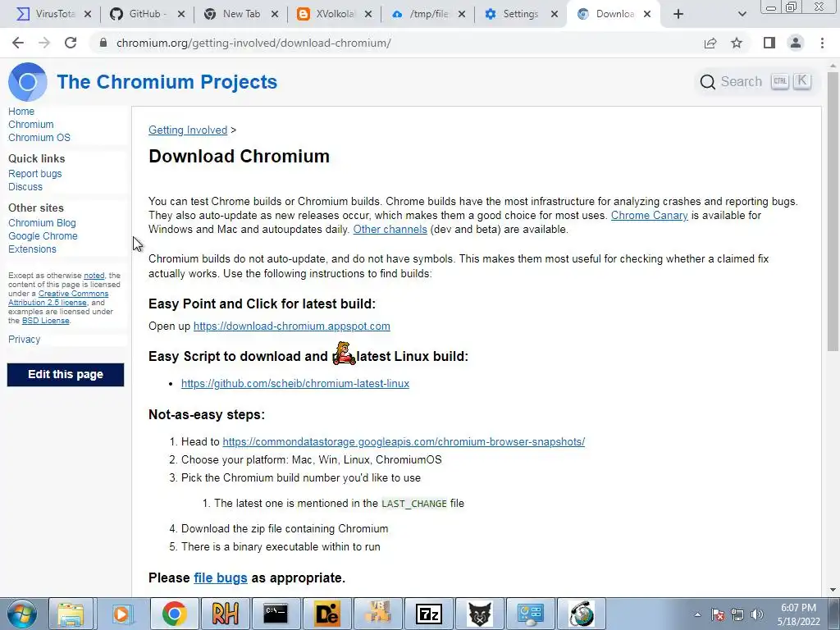This screenshot has height=630, width=840.
Task: Open the Extensions sidebar link
Action: [32, 249]
